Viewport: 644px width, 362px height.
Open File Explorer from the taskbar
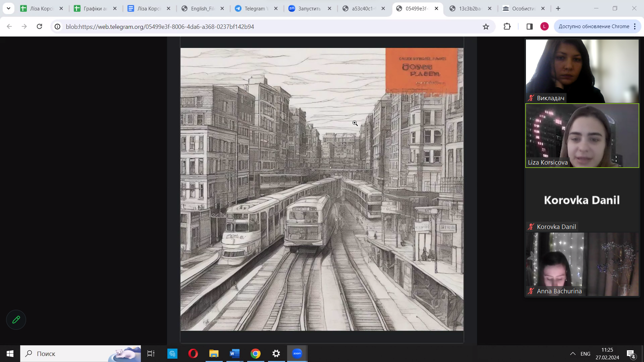point(214,354)
